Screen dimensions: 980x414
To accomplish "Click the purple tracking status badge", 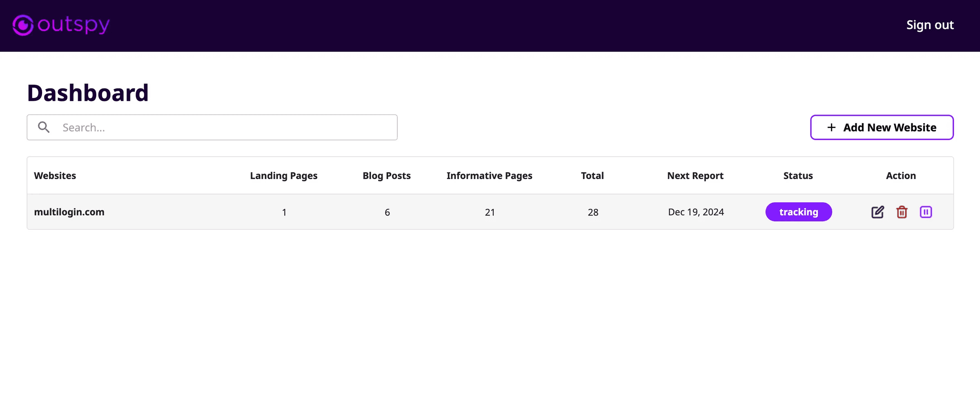I will (798, 212).
